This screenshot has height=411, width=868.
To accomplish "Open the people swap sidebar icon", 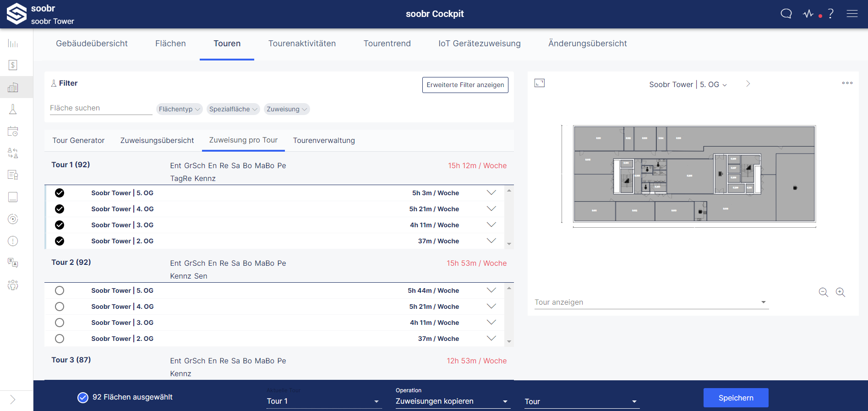I will point(13,153).
